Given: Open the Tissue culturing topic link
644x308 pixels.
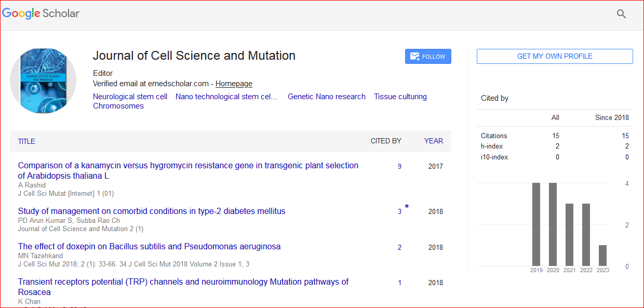Looking at the screenshot, I should click(x=400, y=97).
